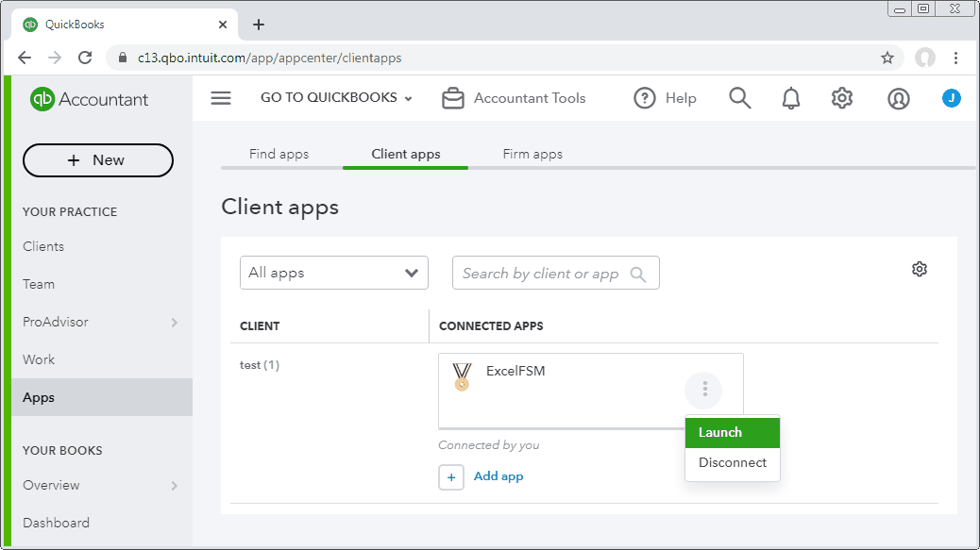
Task: Open Apps in the sidebar
Action: coord(102,397)
